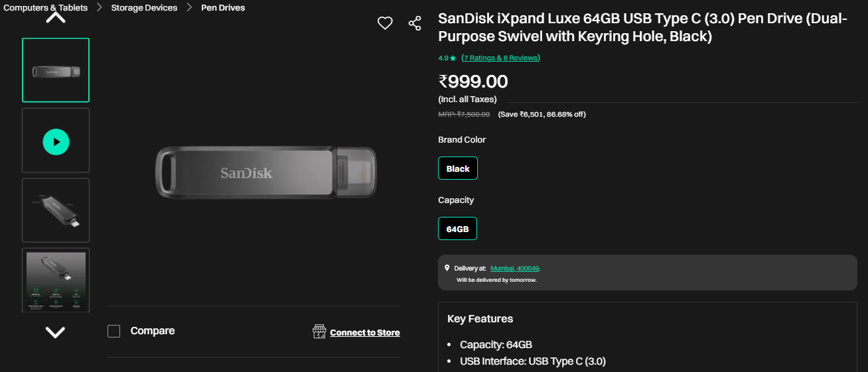This screenshot has width=868, height=372.
Task: Play the product video thumbnail
Action: pyautogui.click(x=56, y=141)
